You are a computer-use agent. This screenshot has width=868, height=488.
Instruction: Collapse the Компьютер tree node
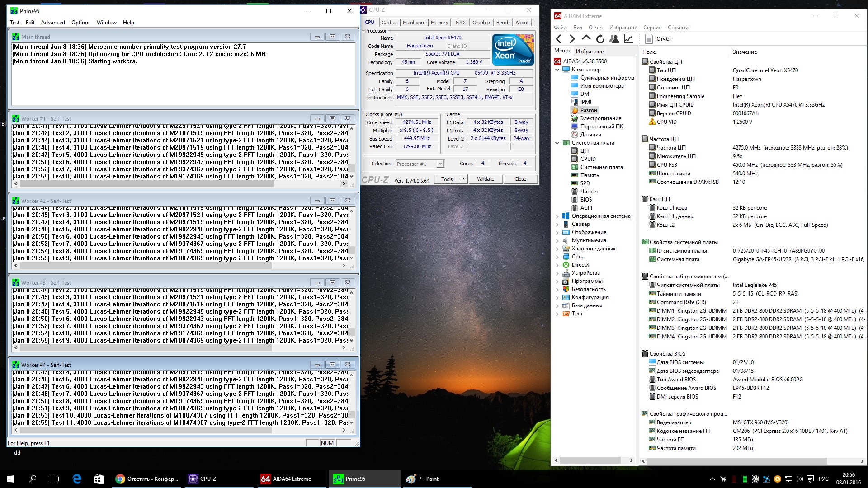click(x=557, y=70)
